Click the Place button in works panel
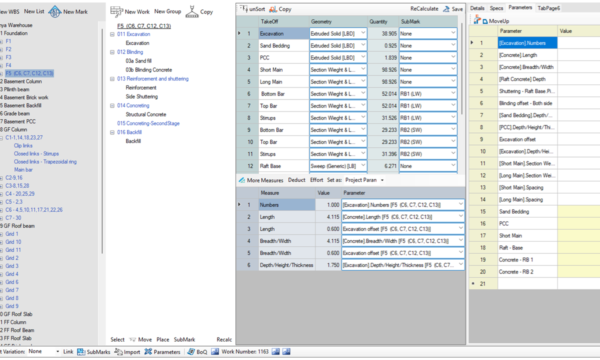 pyautogui.click(x=163, y=339)
